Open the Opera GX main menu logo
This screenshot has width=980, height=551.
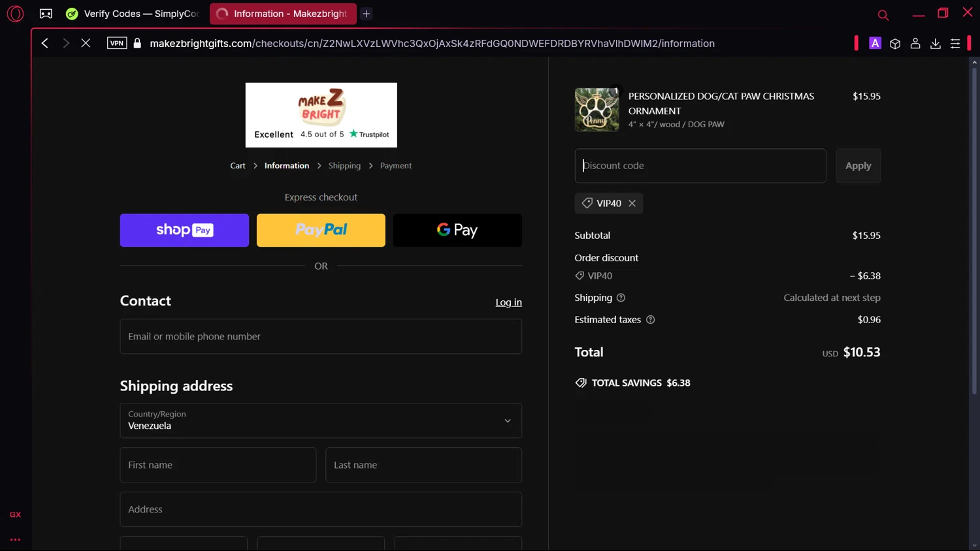click(x=15, y=13)
